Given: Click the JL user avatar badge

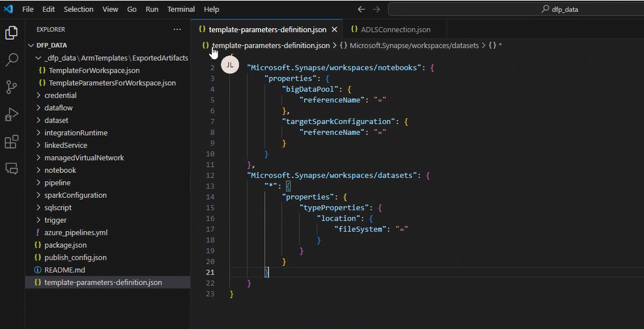Looking at the screenshot, I should coord(230,65).
